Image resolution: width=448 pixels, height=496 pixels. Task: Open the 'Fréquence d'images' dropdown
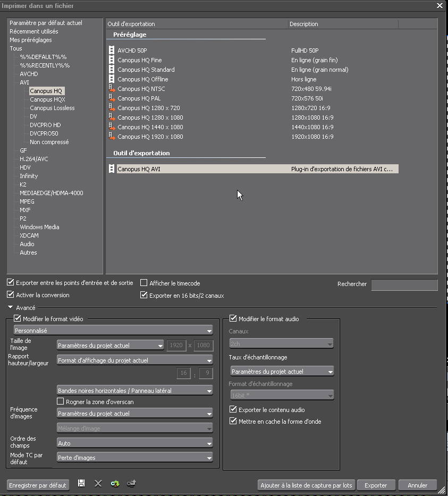pyautogui.click(x=134, y=413)
